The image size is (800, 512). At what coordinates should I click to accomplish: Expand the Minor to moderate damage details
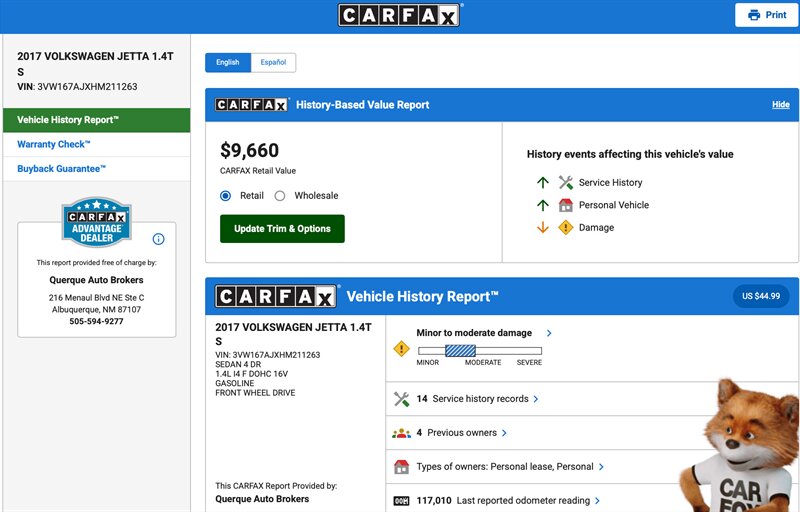click(x=549, y=333)
